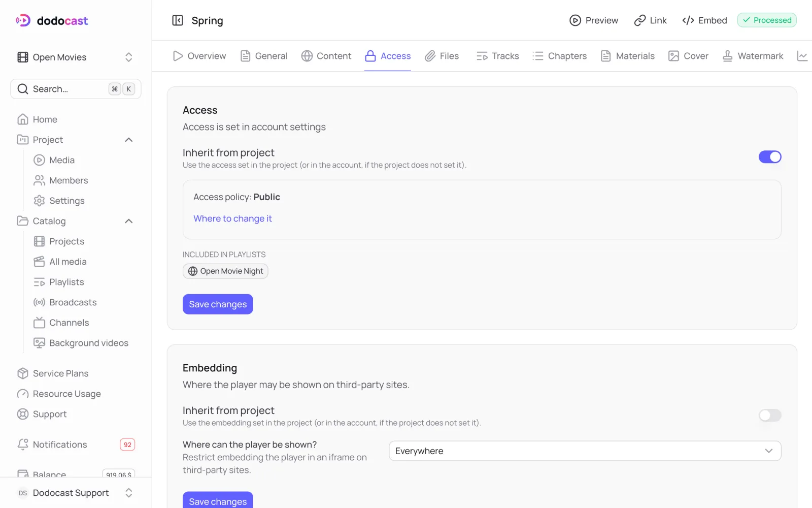This screenshot has width=812, height=508.
Task: Switch to the General tab
Action: coord(264,56)
